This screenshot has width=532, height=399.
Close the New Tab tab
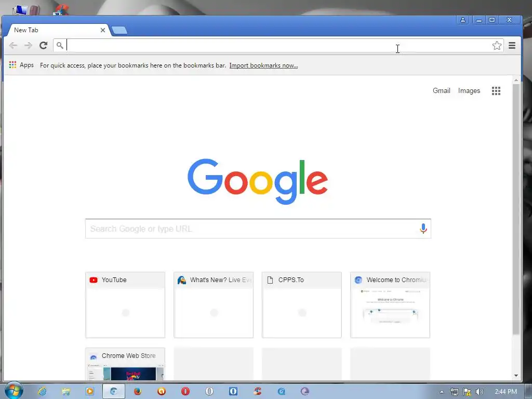[103, 30]
